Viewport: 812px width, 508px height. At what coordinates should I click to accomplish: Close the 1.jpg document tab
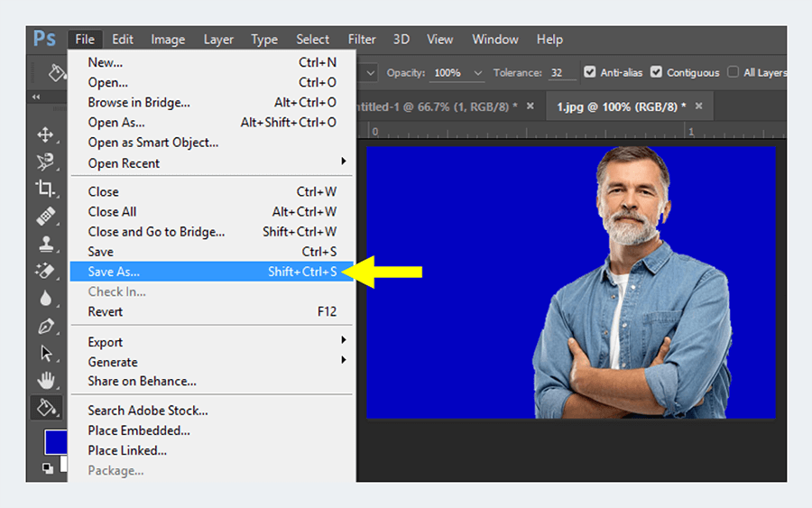click(698, 106)
